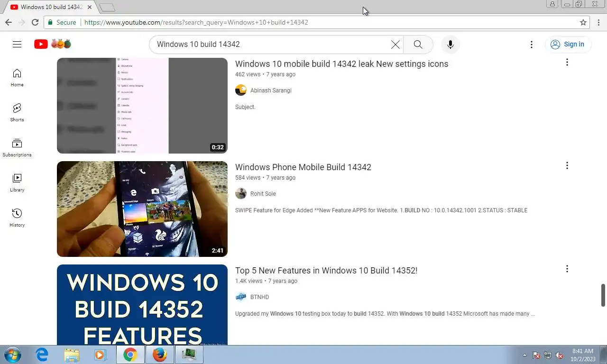Open the monitor app in the taskbar
The image size is (607, 364).
pos(189,355)
